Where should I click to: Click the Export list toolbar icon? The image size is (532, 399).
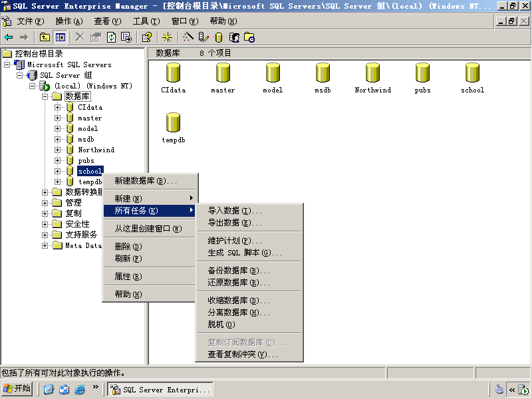(126, 37)
